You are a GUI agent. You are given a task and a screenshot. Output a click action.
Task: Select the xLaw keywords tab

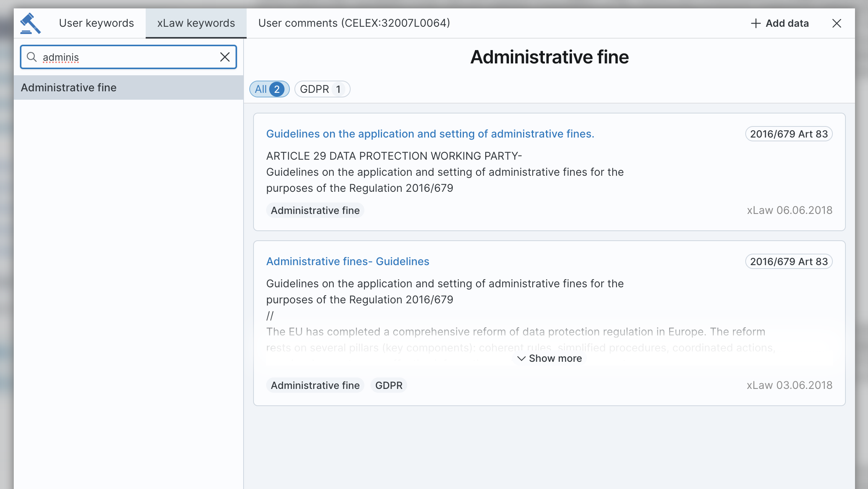pyautogui.click(x=196, y=23)
